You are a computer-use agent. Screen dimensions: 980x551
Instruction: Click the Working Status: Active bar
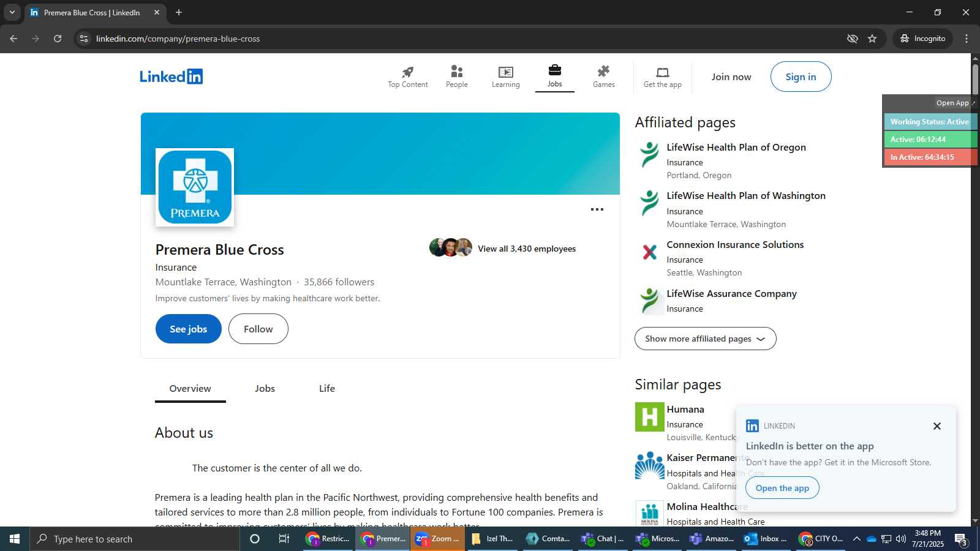(x=930, y=122)
